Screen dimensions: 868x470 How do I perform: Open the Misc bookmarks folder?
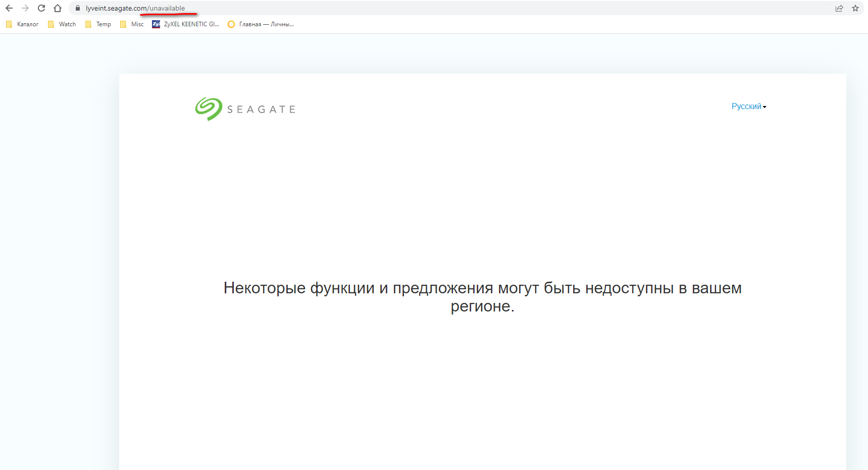coord(132,24)
